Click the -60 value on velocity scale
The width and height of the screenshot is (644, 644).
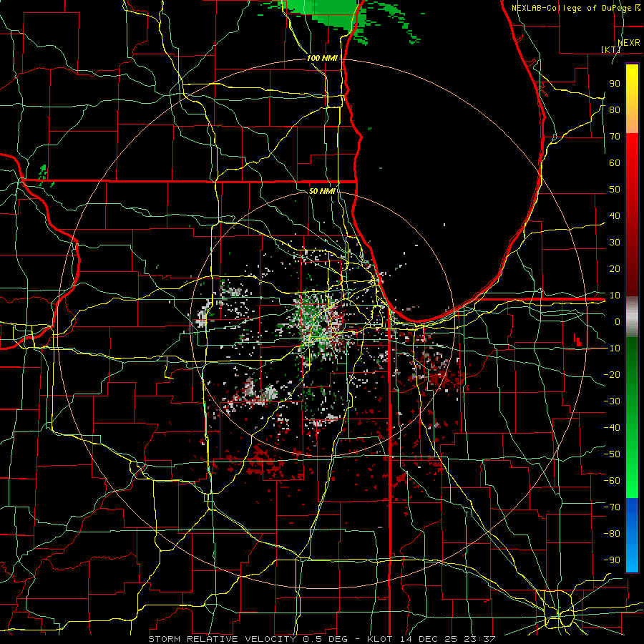612,481
